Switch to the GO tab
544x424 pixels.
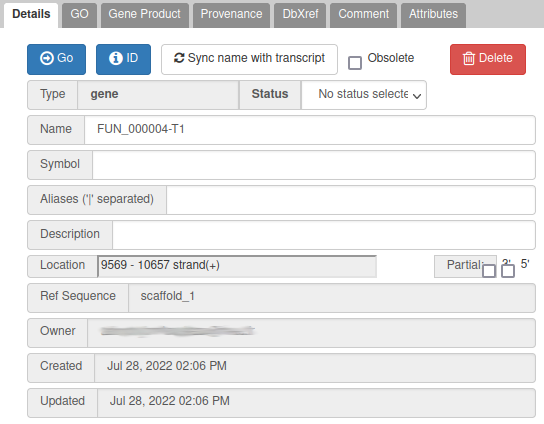[79, 15]
